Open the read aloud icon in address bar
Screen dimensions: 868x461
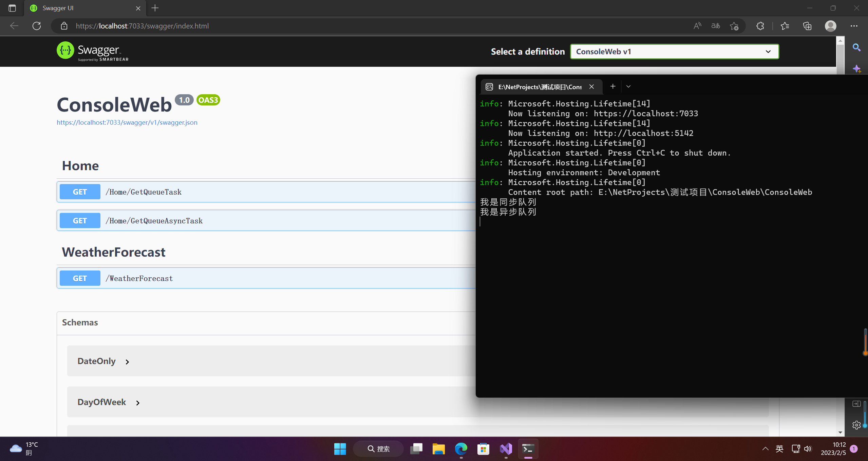click(x=697, y=26)
